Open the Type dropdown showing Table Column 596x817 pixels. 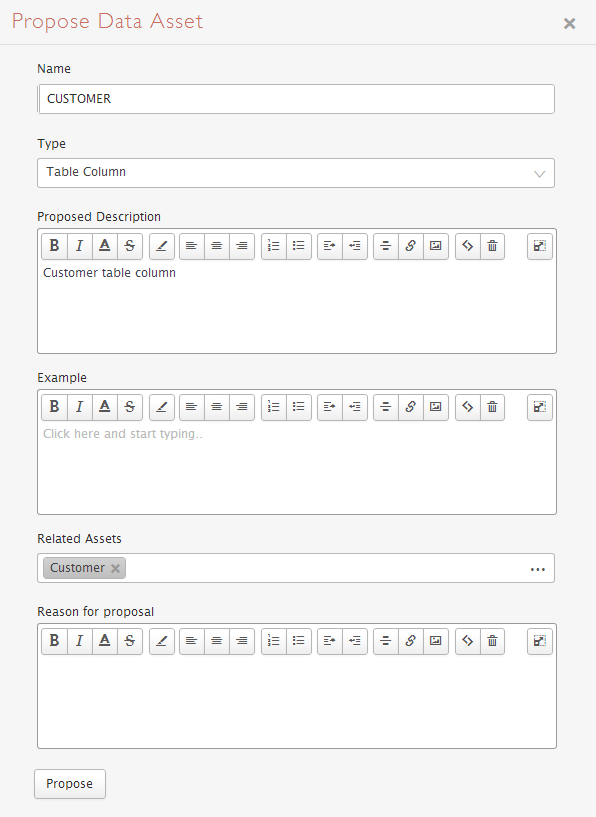pyautogui.click(x=296, y=173)
